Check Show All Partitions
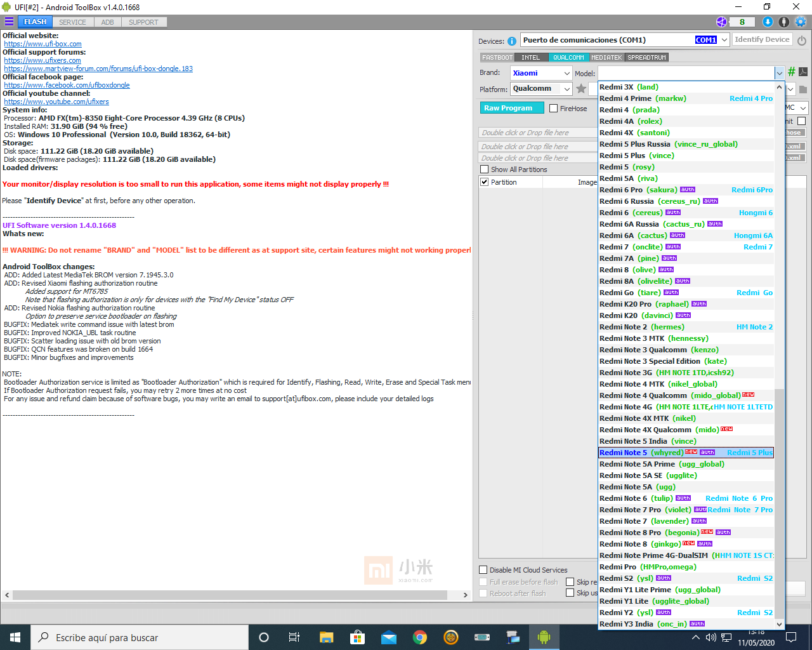Screen dimensions: 812x650 (x=485, y=169)
